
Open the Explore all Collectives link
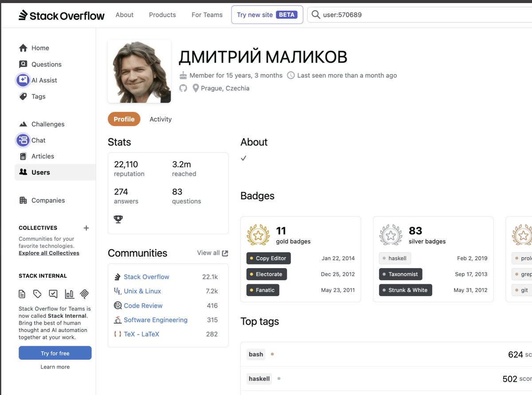point(49,253)
